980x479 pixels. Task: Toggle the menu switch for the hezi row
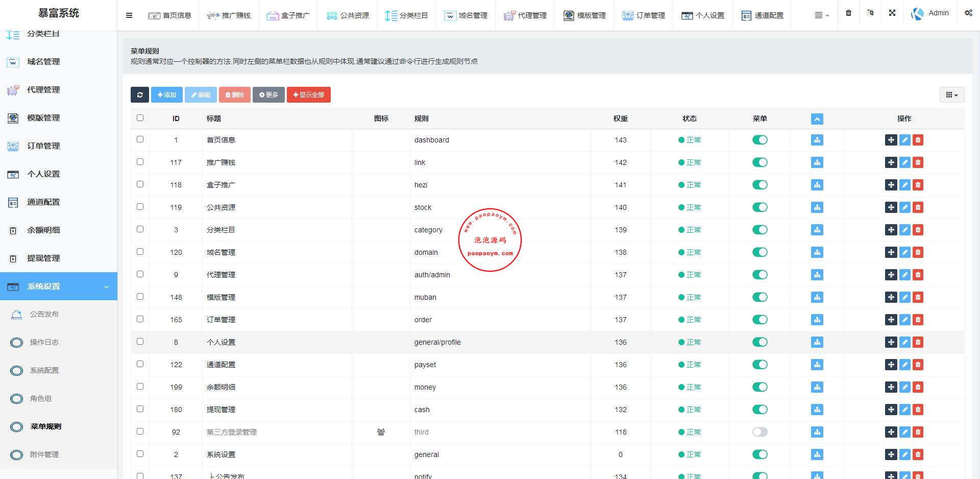coord(760,185)
